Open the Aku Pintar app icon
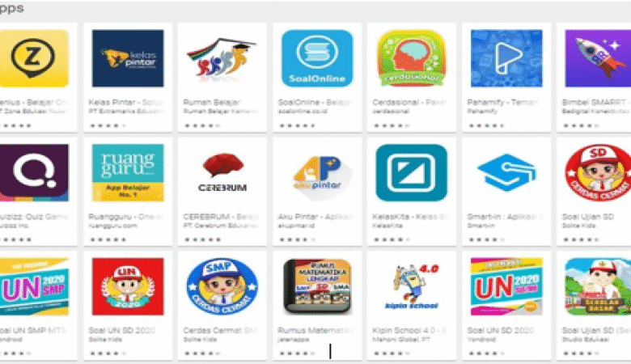631x364 pixels. pos(317,172)
